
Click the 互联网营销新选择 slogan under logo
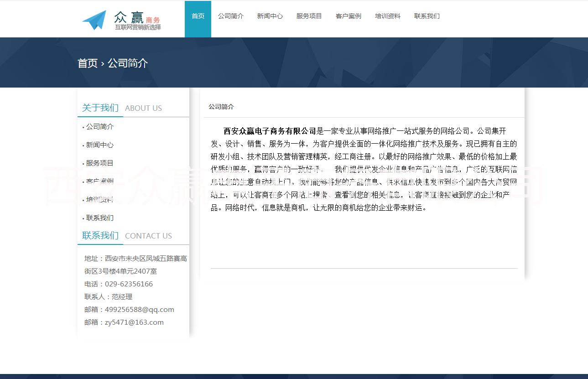pyautogui.click(x=138, y=27)
